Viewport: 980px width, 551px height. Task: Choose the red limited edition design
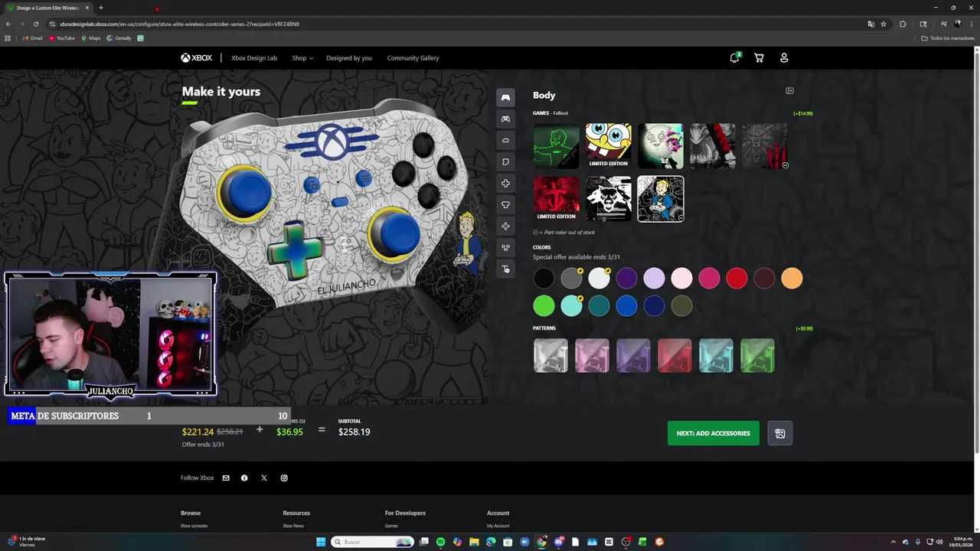[557, 198]
